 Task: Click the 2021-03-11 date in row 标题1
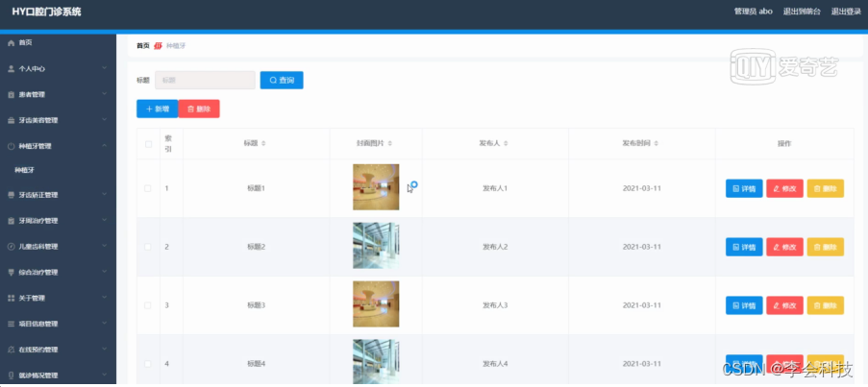click(642, 188)
